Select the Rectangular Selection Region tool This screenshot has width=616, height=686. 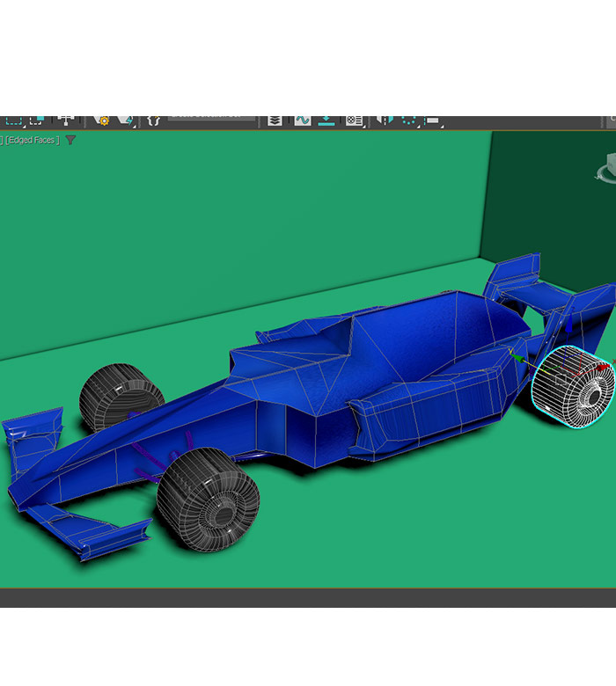pos(12,120)
